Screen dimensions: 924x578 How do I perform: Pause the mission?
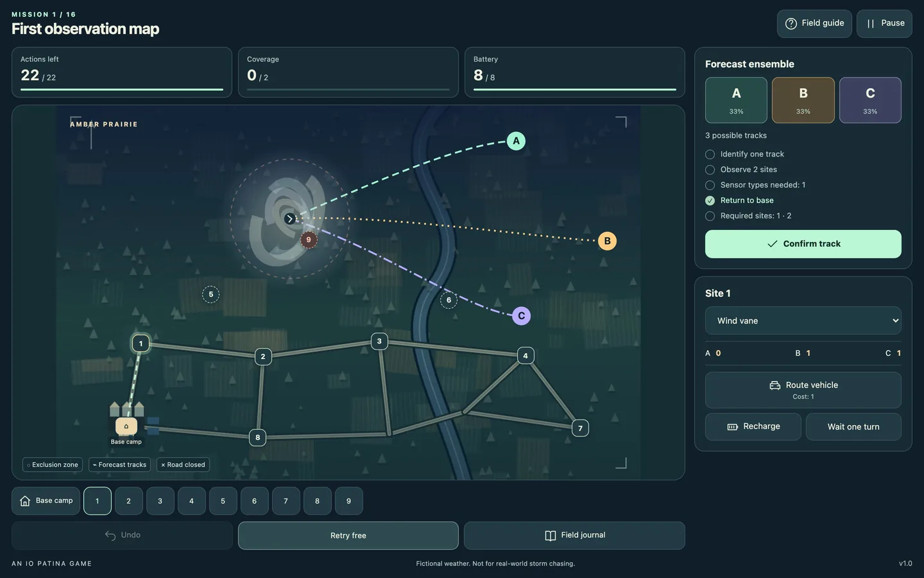(x=884, y=24)
